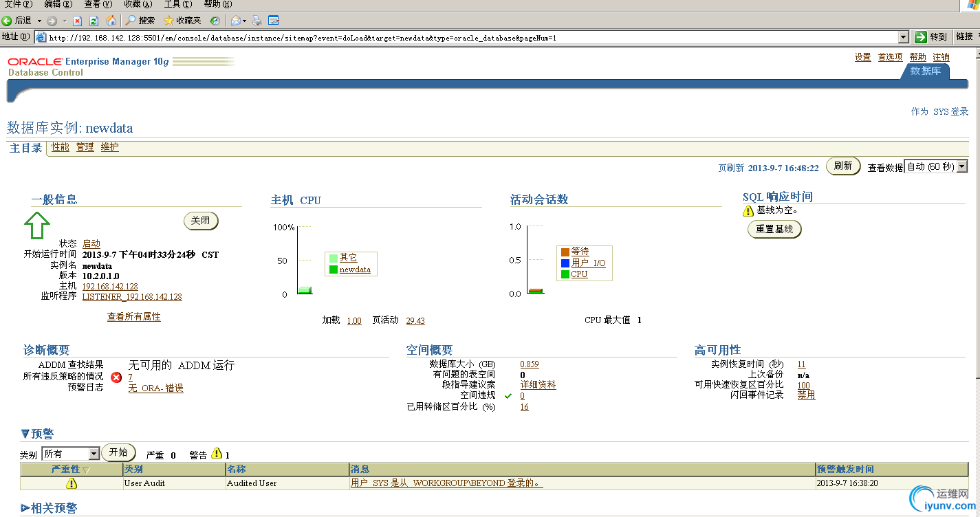The height and width of the screenshot is (517, 980).
Task: Switch to the 性能 tab
Action: (x=61, y=147)
